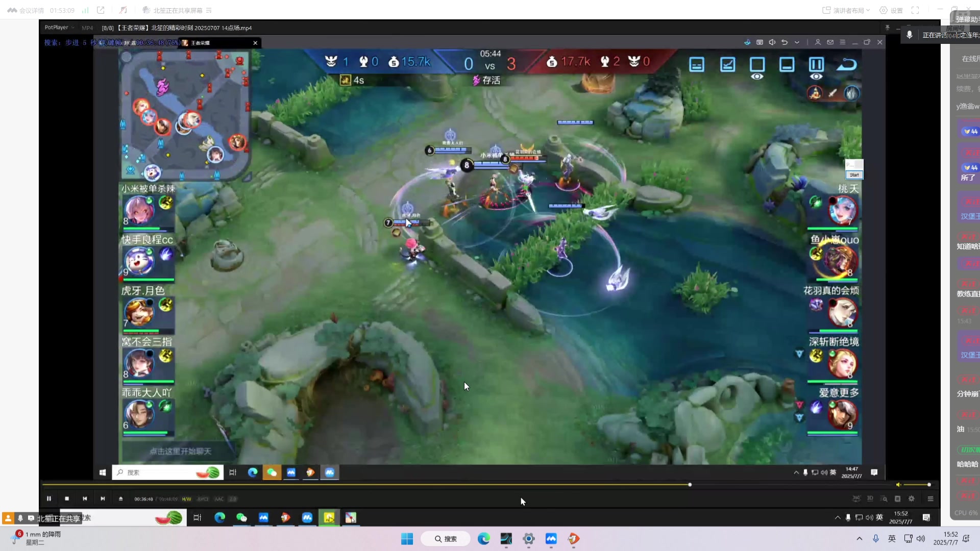Viewport: 980px width, 551px height.
Task: Click the MP4 format label in PotPlayer
Action: click(x=87, y=28)
